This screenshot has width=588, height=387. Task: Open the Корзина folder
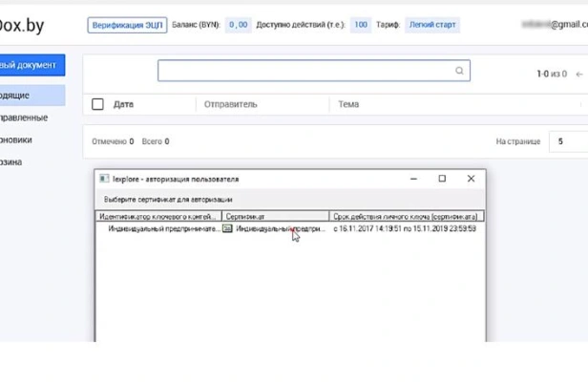(x=10, y=162)
